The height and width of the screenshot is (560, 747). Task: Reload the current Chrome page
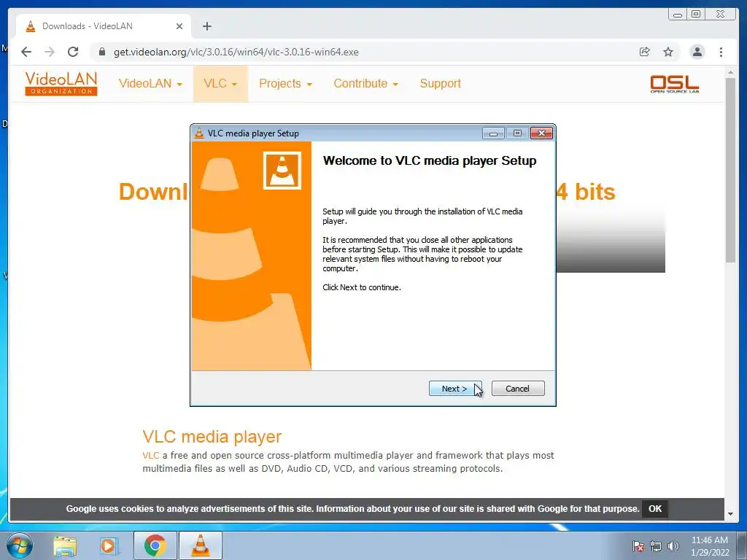coord(73,52)
